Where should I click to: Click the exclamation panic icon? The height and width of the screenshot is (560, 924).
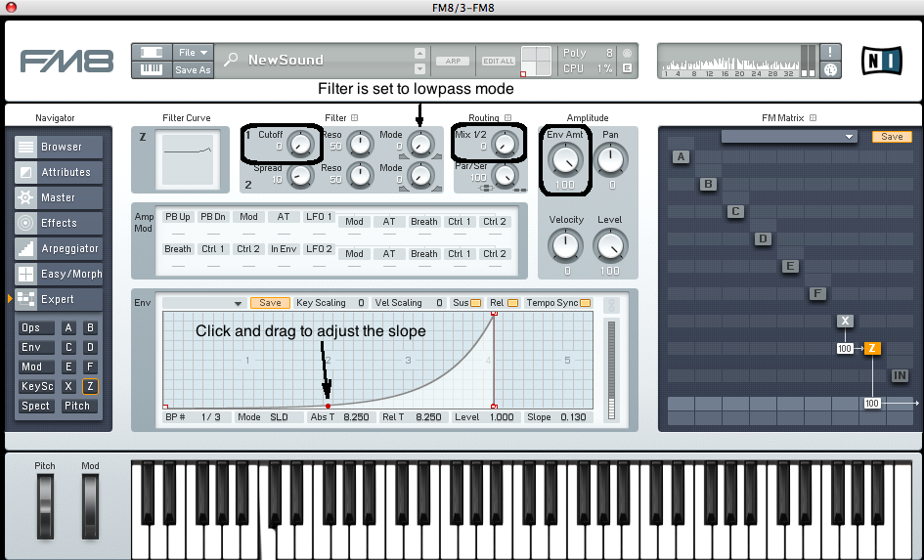point(830,52)
